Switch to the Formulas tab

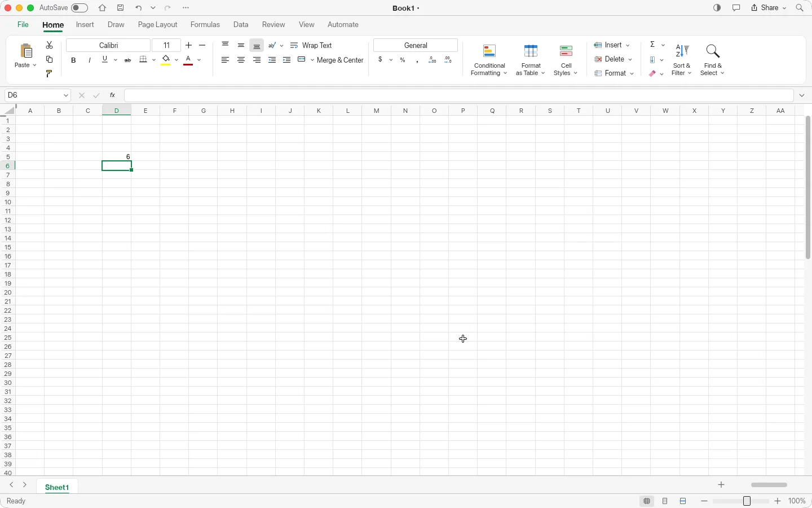pyautogui.click(x=205, y=25)
